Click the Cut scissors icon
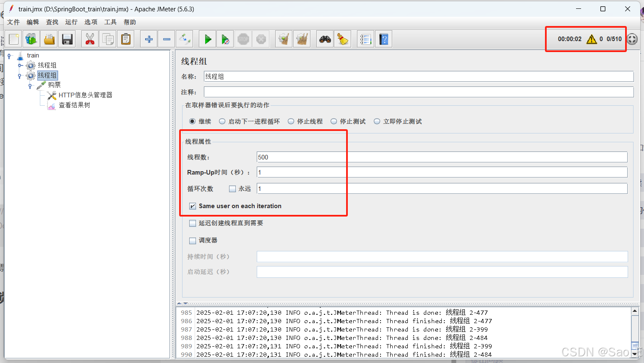644x363 pixels. [x=90, y=39]
